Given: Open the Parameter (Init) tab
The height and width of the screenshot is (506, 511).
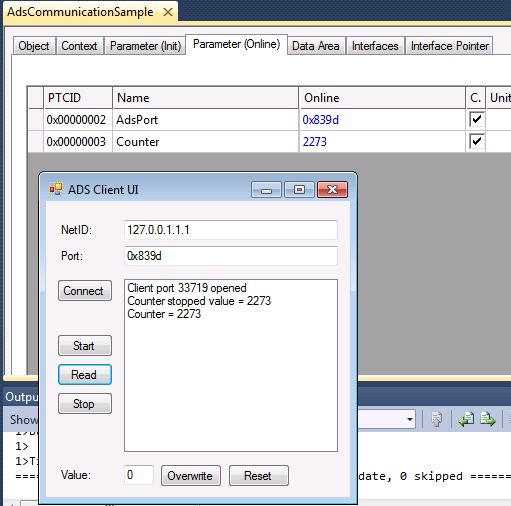Looking at the screenshot, I should point(145,46).
